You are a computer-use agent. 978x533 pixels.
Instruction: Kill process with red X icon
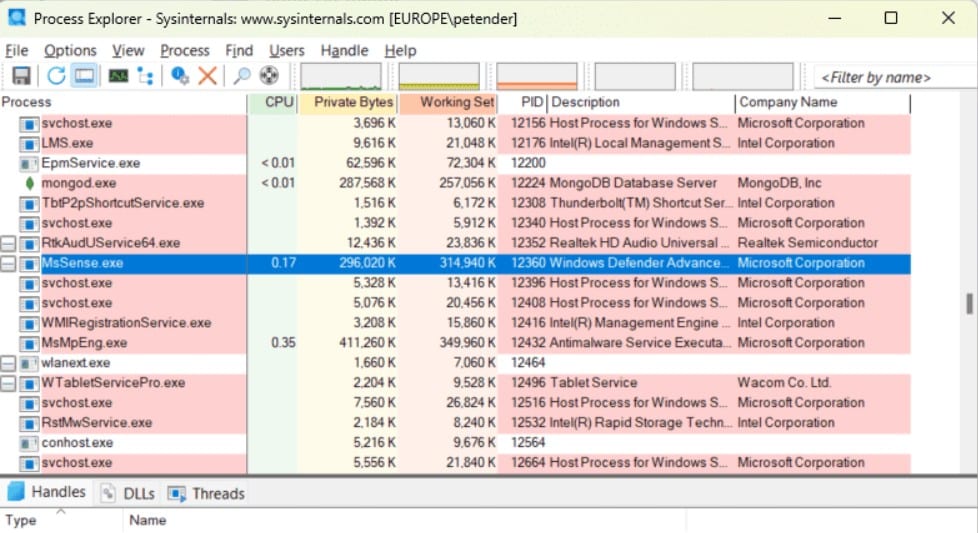(x=207, y=76)
